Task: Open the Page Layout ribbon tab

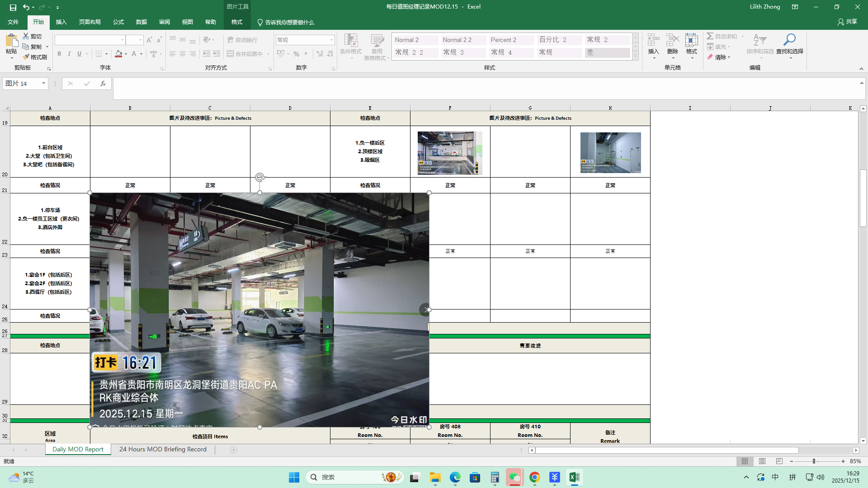Action: click(x=90, y=22)
